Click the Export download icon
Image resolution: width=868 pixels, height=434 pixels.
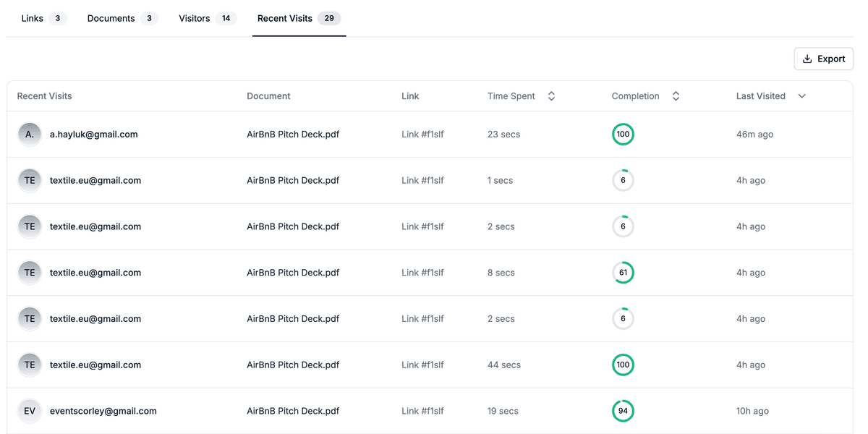click(807, 59)
